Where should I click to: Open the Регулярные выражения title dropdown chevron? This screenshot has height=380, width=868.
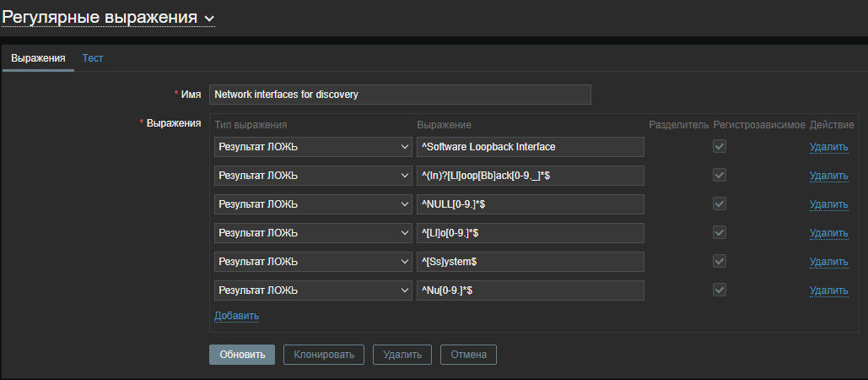(209, 18)
